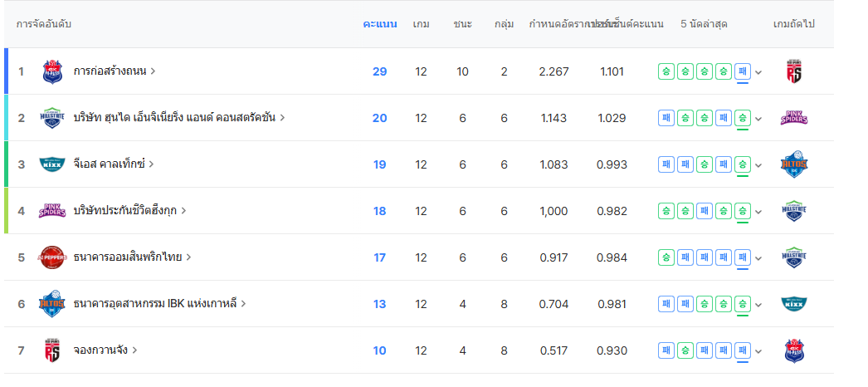Click Kixx logo beside จีเอส คาลเท็กซ์

(52, 164)
